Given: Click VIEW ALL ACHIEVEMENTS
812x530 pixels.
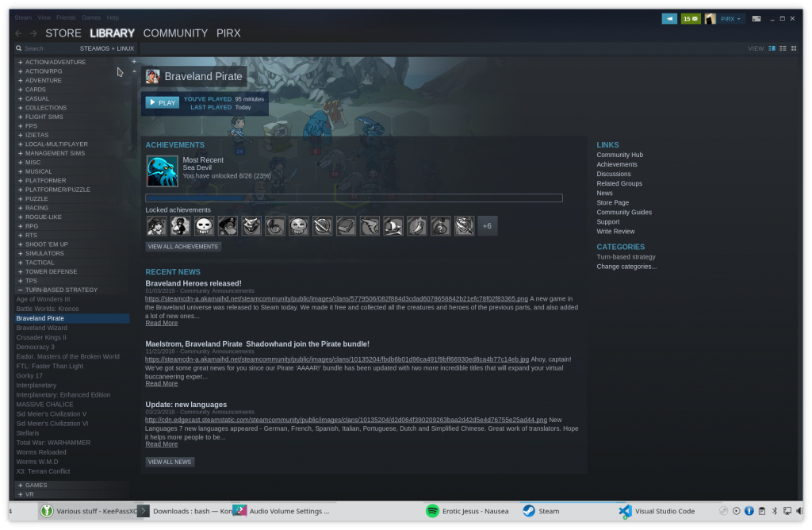Looking at the screenshot, I should pyautogui.click(x=183, y=247).
